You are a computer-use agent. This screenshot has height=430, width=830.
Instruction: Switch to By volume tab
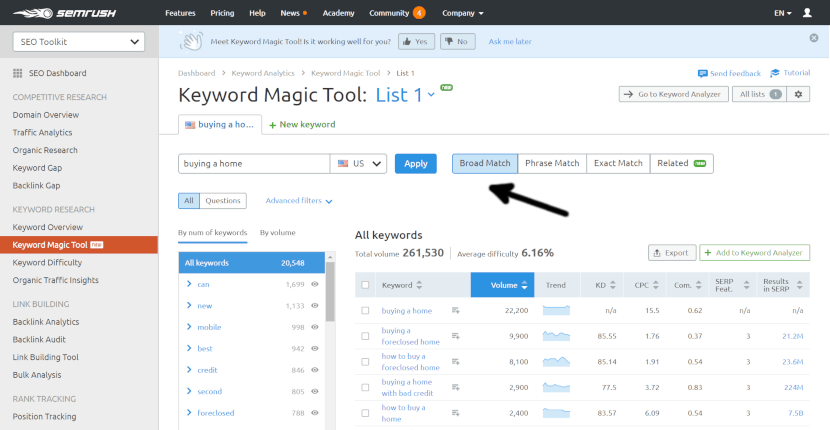pyautogui.click(x=277, y=232)
